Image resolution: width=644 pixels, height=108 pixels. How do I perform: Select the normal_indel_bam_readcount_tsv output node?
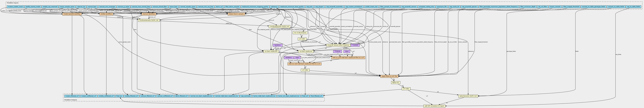coord(226,96)
